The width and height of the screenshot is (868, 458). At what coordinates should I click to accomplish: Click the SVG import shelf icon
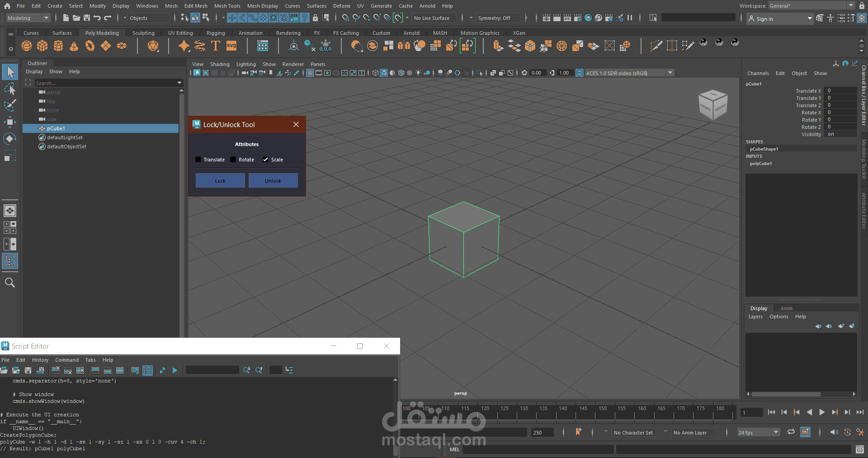point(231,46)
